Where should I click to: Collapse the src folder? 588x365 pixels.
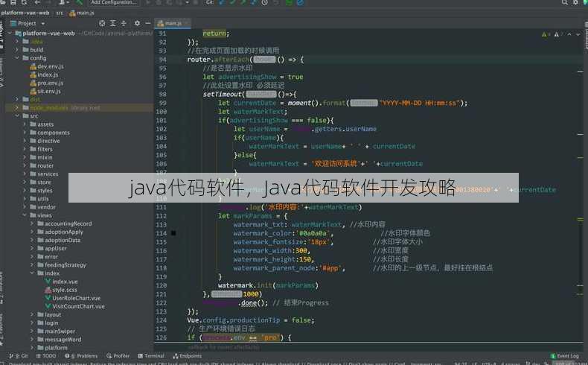[17, 115]
